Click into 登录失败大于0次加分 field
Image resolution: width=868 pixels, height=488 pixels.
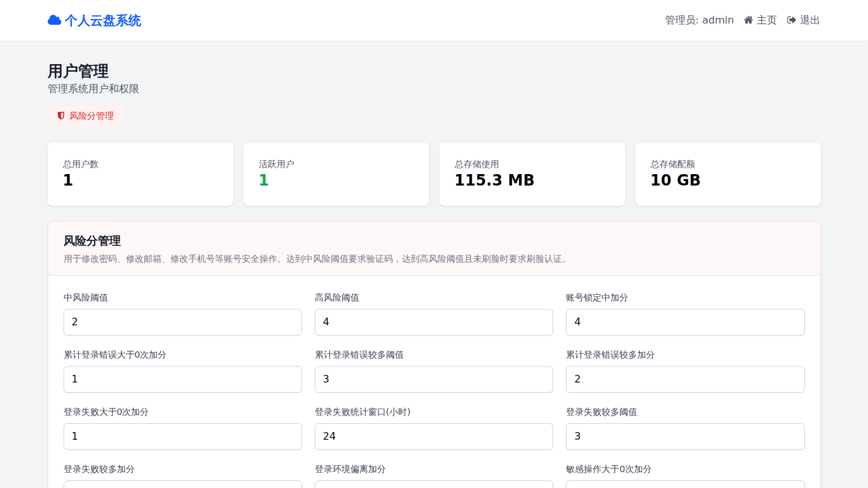point(183,437)
